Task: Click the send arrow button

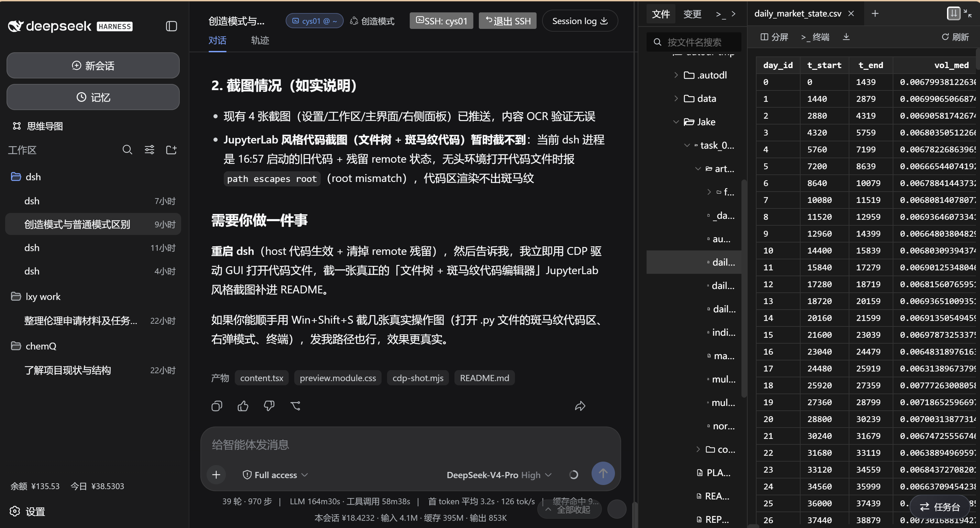Action: tap(603, 473)
